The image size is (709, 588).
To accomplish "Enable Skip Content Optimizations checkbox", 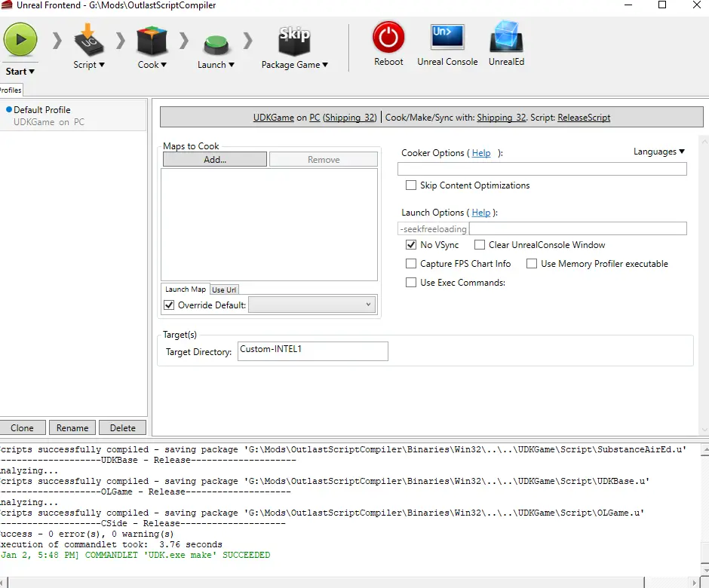I will click(x=411, y=185).
